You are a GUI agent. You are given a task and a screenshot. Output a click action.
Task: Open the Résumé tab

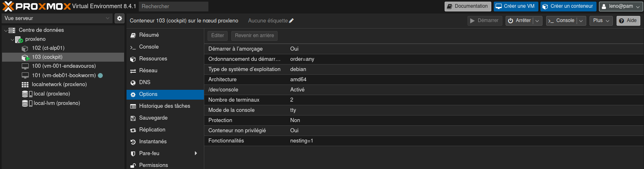coord(149,35)
